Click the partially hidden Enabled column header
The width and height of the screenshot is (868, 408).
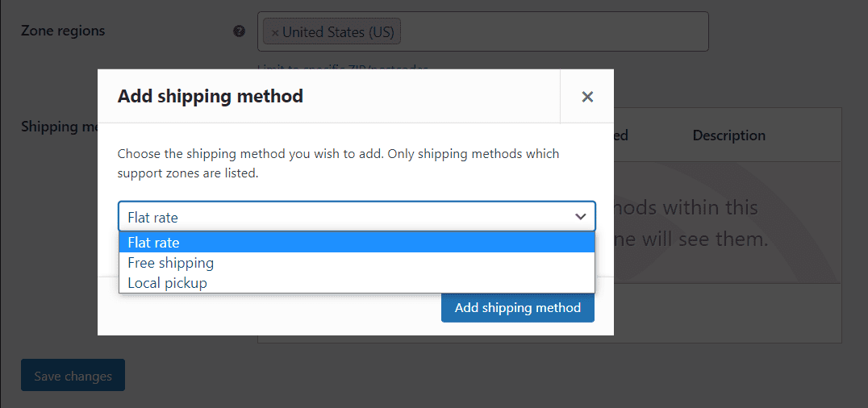(620, 135)
